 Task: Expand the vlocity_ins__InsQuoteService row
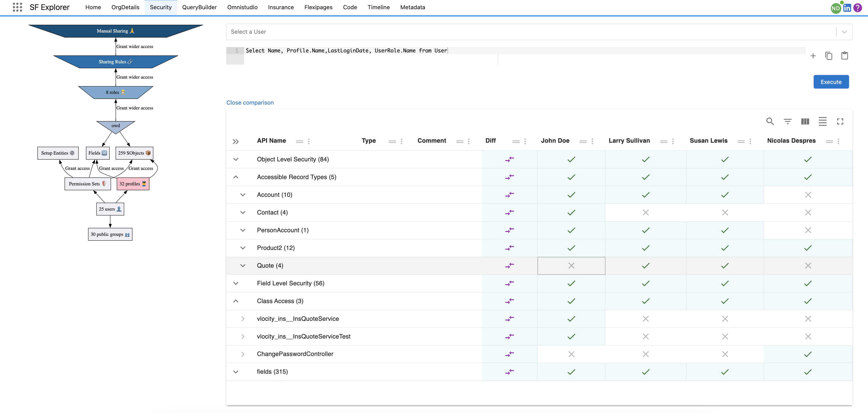243,319
